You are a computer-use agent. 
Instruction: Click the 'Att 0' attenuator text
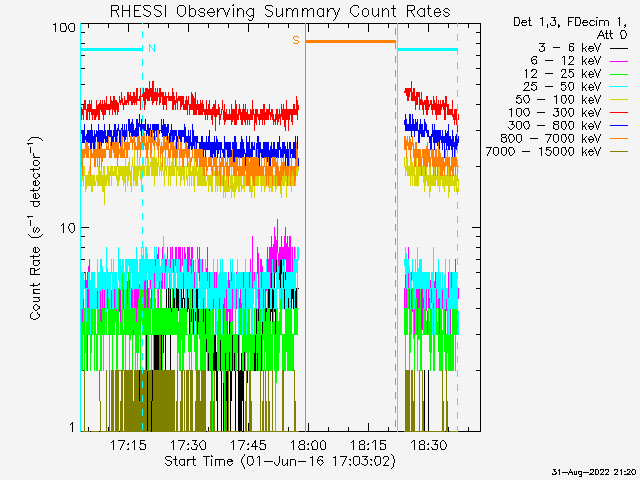coord(611,35)
